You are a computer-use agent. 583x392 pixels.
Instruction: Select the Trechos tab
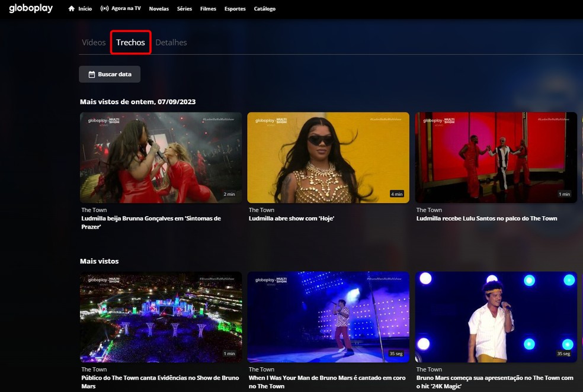pos(131,42)
